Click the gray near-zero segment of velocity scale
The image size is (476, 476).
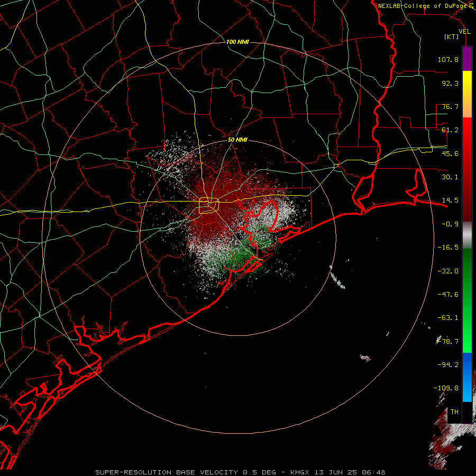tap(467, 235)
